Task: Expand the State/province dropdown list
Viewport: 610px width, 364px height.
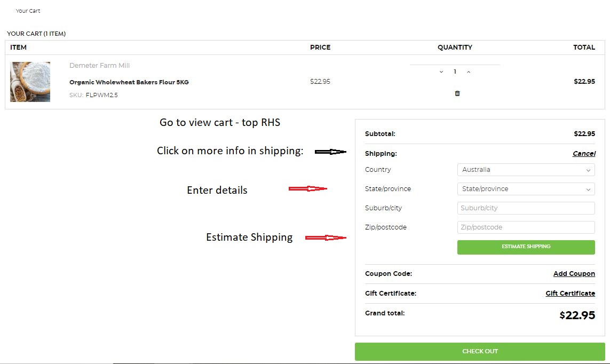Action: 526,189
